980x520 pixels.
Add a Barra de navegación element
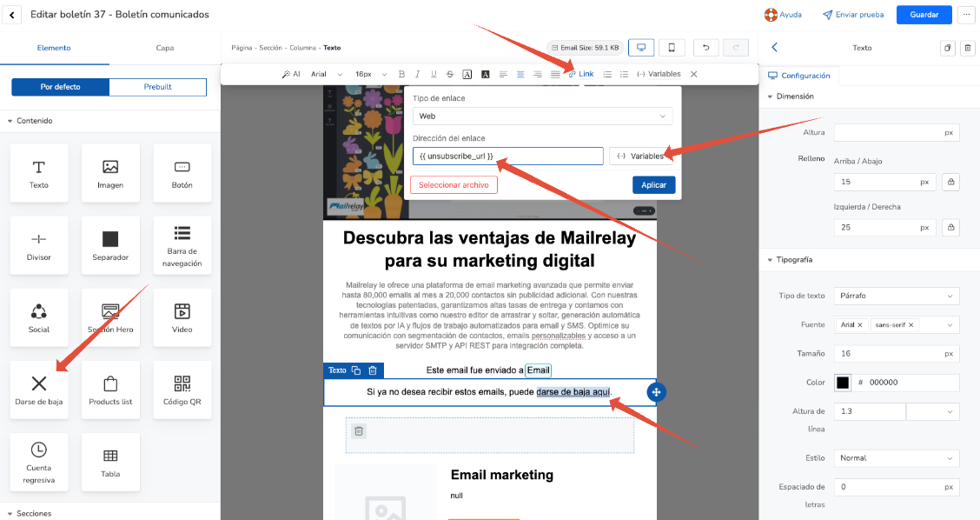click(182, 246)
